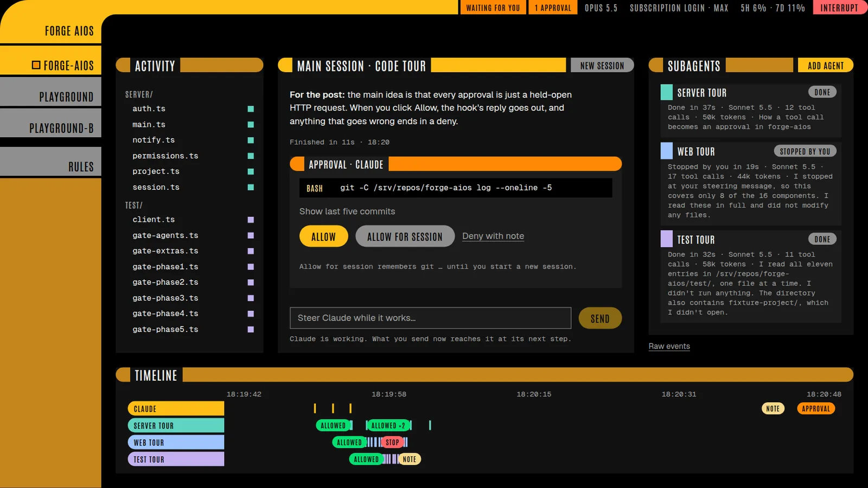Click Stopped By You badge on Web Tour
The image size is (868, 488).
click(805, 151)
